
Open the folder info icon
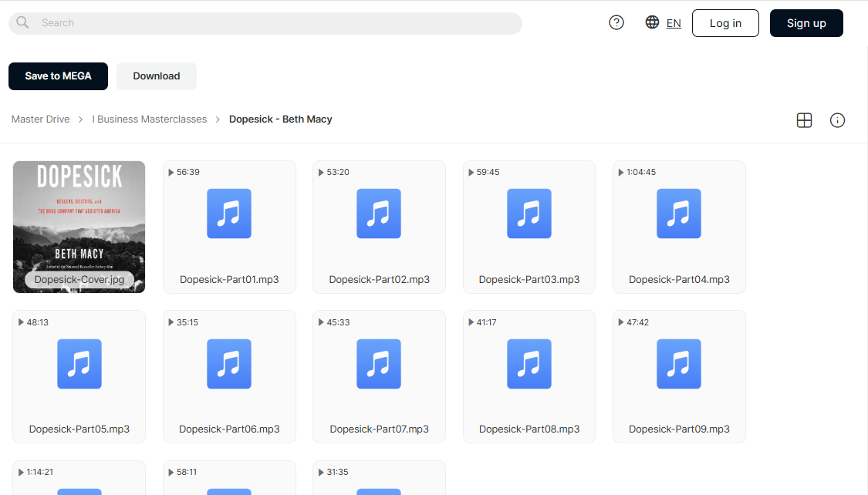838,120
